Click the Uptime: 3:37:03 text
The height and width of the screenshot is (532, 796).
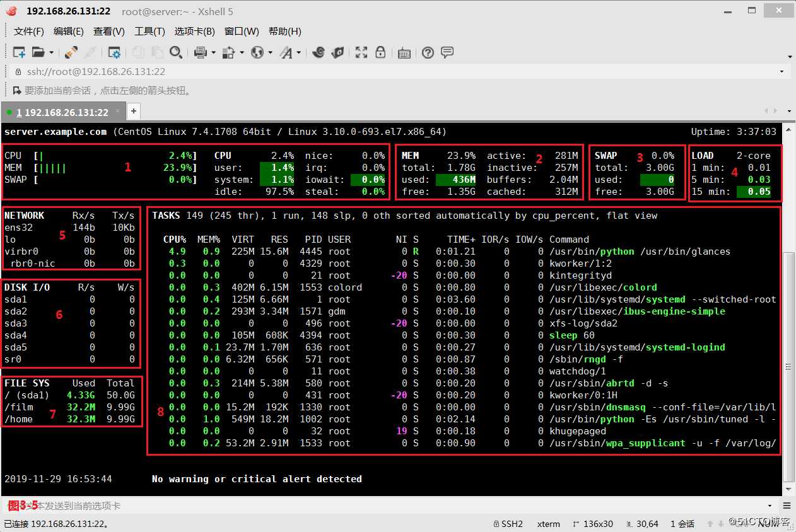pos(734,132)
